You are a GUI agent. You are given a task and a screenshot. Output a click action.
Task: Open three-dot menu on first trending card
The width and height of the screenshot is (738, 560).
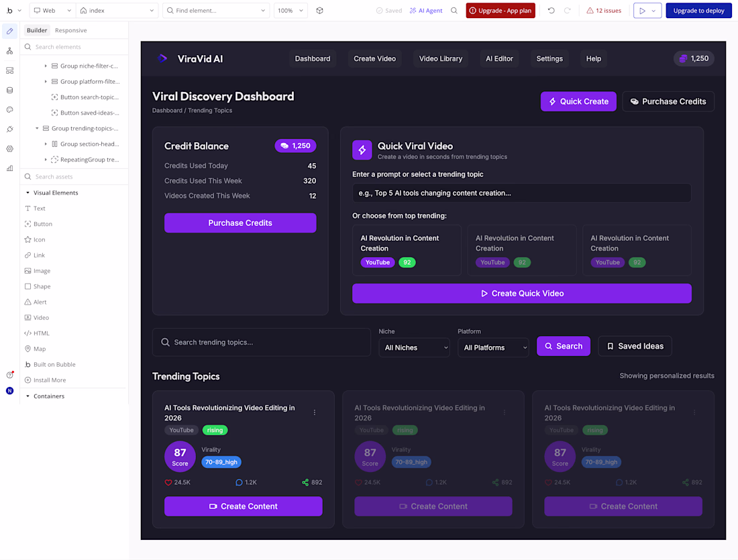coord(315,412)
